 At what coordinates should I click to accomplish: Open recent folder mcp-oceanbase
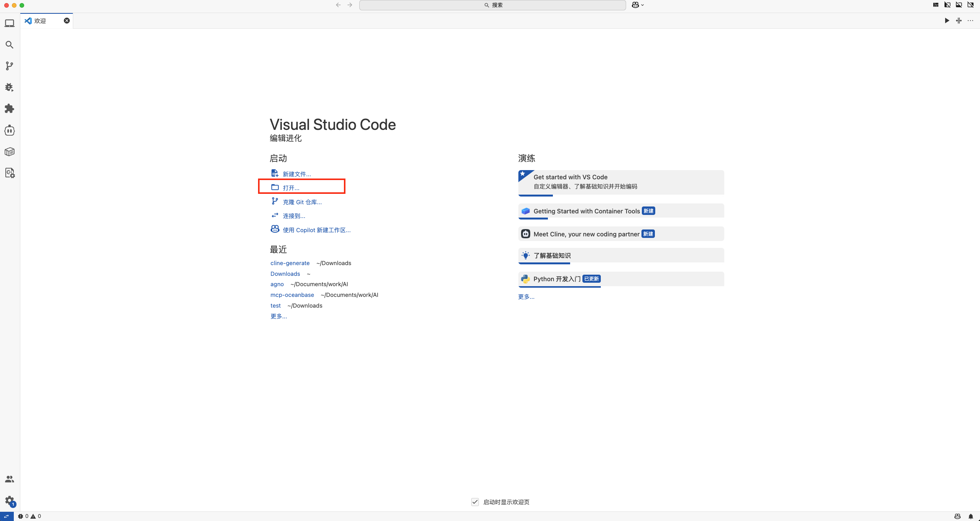pyautogui.click(x=292, y=295)
